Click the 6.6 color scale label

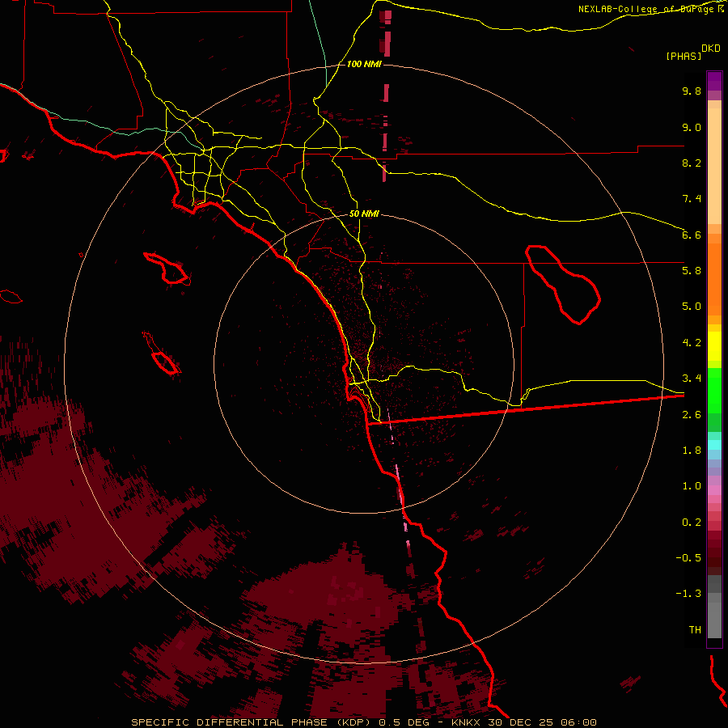tap(692, 235)
